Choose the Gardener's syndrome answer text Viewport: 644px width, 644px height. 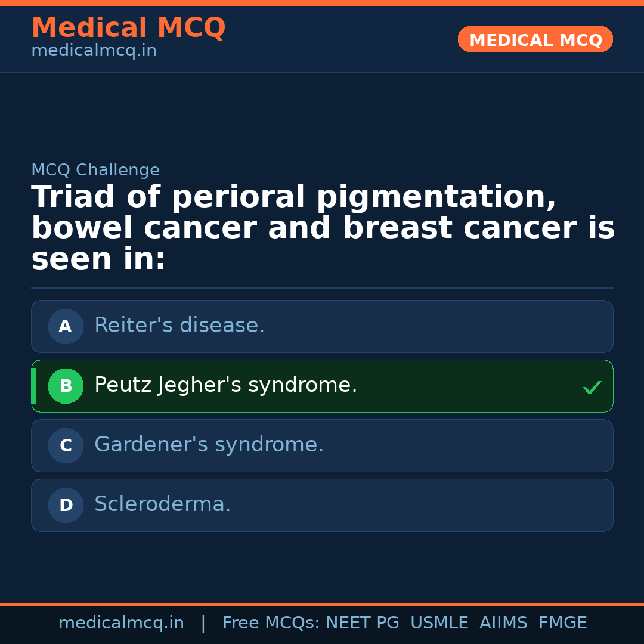click(209, 445)
